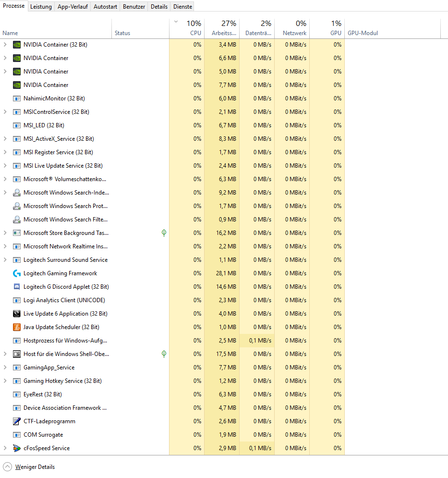This screenshot has height=478, width=448.
Task: Click the Device Association Framework icon
Action: [x=17, y=408]
